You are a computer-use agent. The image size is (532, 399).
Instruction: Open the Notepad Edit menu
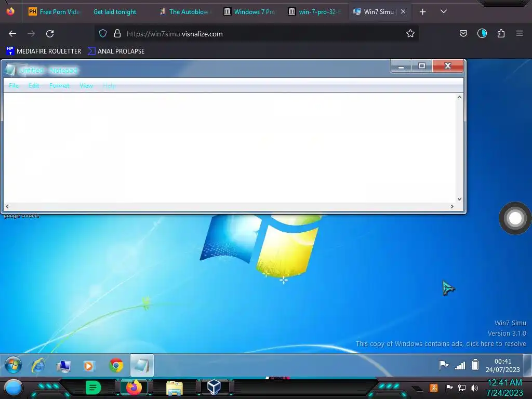[34, 86]
